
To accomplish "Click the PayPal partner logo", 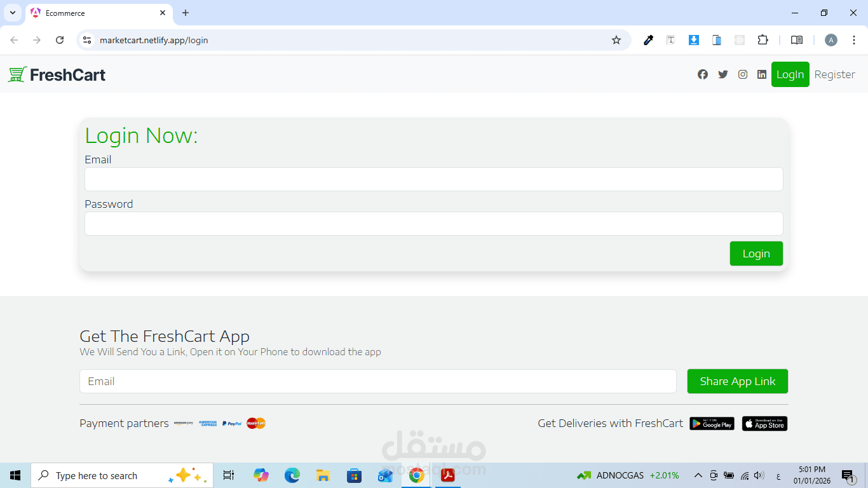I will tap(232, 423).
